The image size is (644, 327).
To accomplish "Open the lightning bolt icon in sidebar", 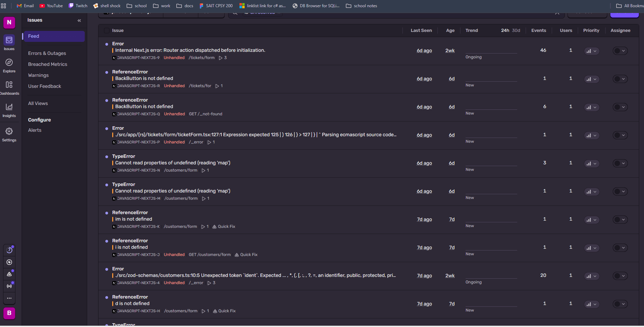I will [x=9, y=262].
